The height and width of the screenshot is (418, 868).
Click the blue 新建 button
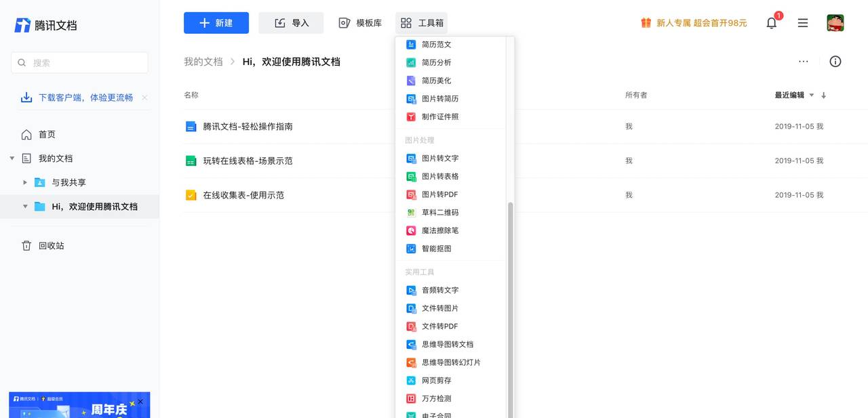(216, 22)
